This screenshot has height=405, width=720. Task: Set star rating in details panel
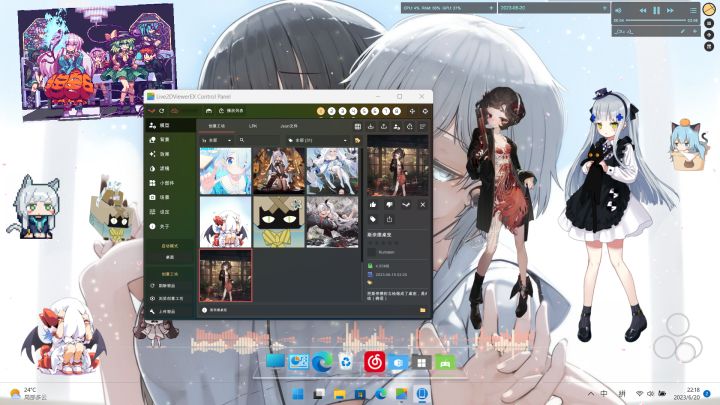383,243
